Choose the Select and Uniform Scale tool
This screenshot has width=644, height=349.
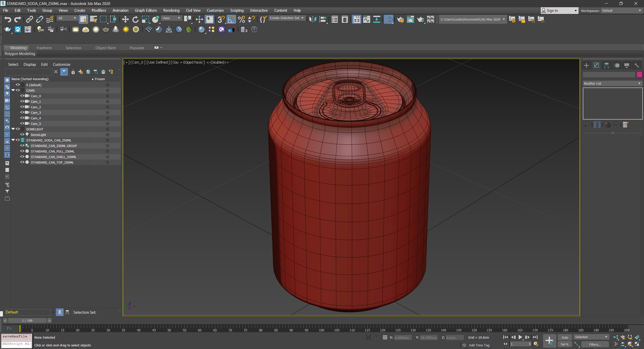145,19
